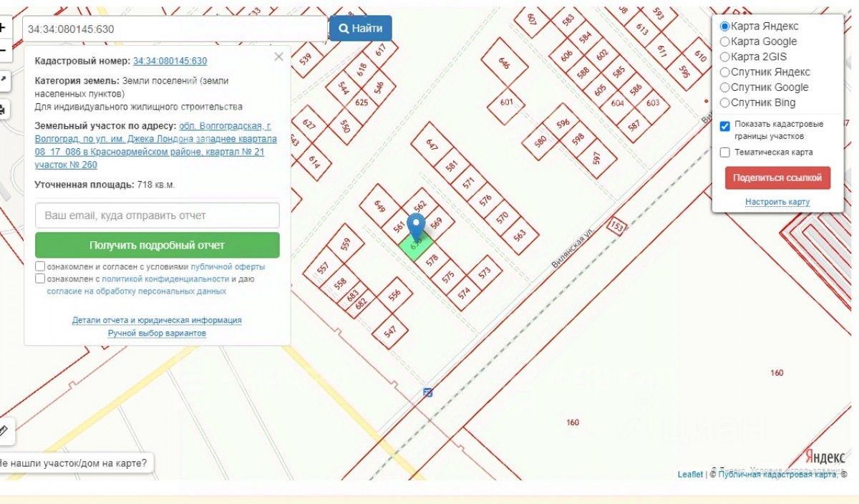Click Получить подробный отчет button
859x504 pixels.
click(157, 245)
